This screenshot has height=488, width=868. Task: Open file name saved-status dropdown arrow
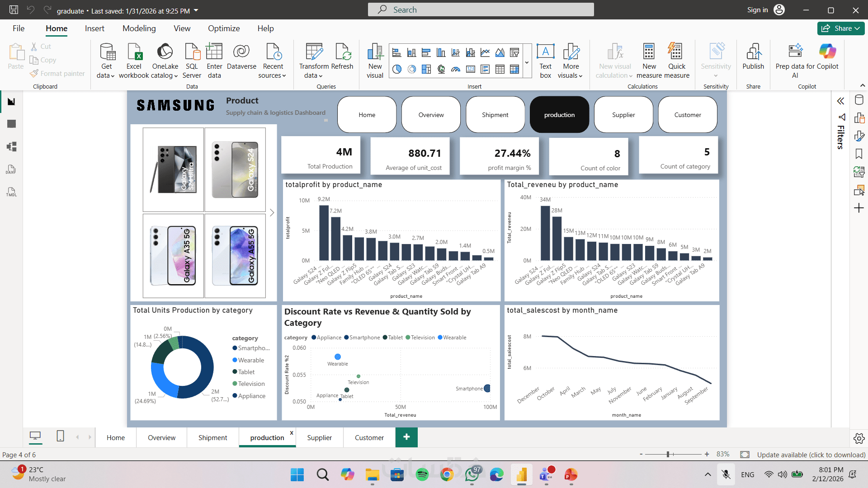[x=196, y=10]
